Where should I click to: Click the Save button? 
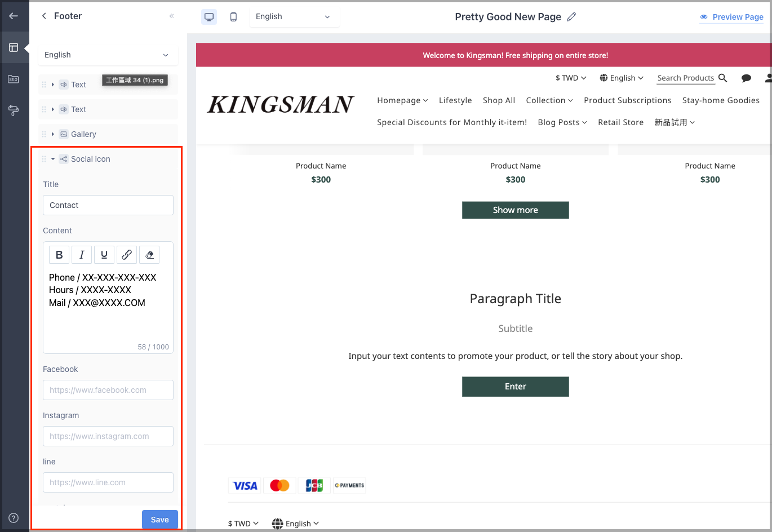coord(160,520)
